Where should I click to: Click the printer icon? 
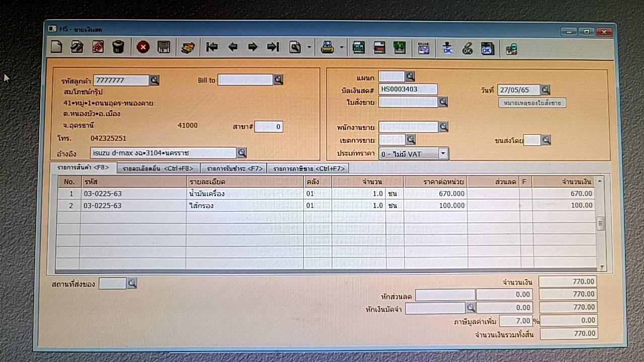point(328,48)
